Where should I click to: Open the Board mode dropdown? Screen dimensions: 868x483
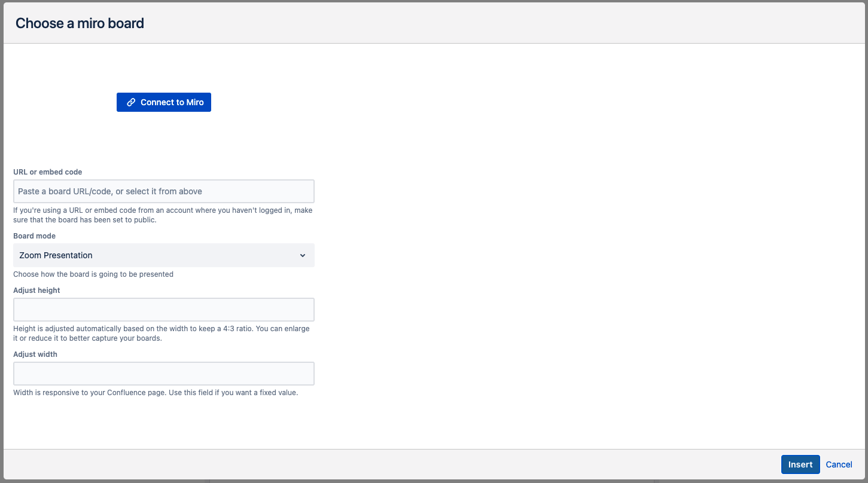pyautogui.click(x=164, y=255)
